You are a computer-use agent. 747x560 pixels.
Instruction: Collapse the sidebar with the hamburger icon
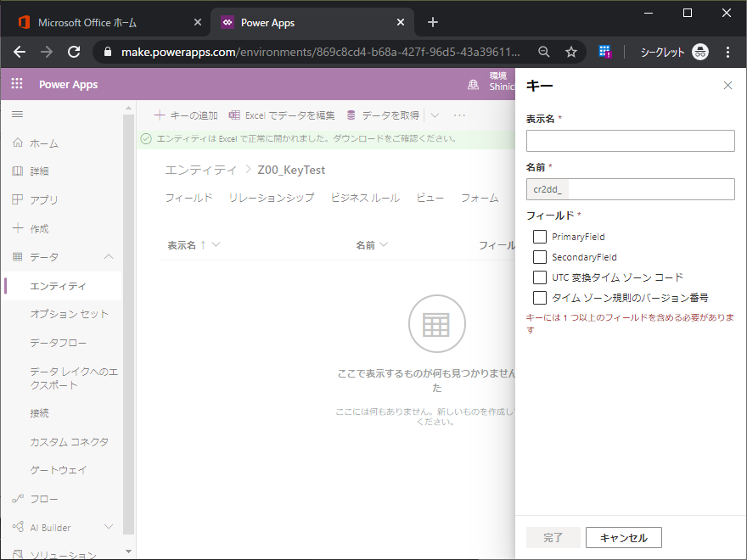click(x=18, y=114)
